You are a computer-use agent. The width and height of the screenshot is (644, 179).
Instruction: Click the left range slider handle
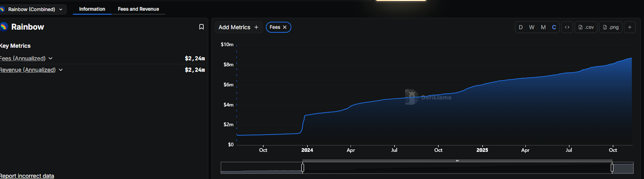click(303, 168)
